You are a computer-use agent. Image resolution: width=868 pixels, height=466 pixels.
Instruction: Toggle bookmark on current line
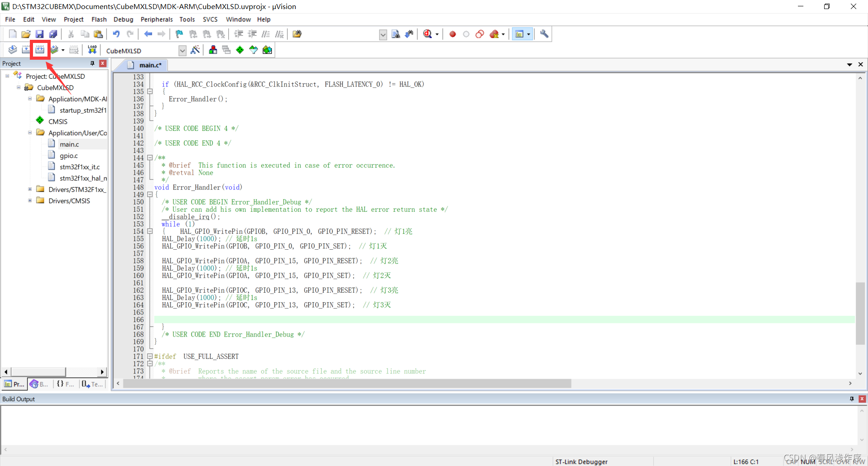click(x=179, y=34)
